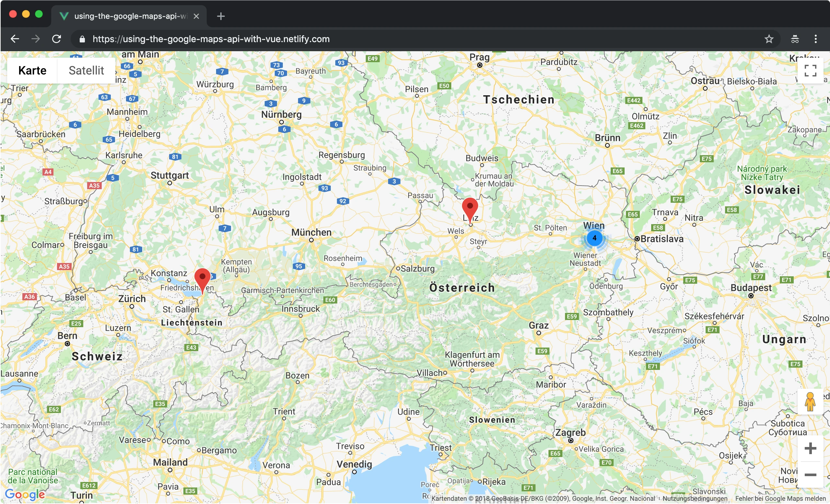
Task: Switch map to Satellit view
Action: tap(86, 70)
